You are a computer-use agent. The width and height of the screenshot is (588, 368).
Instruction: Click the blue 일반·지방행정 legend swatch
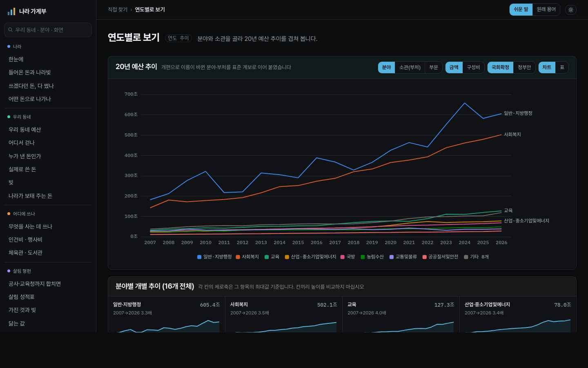pyautogui.click(x=199, y=257)
